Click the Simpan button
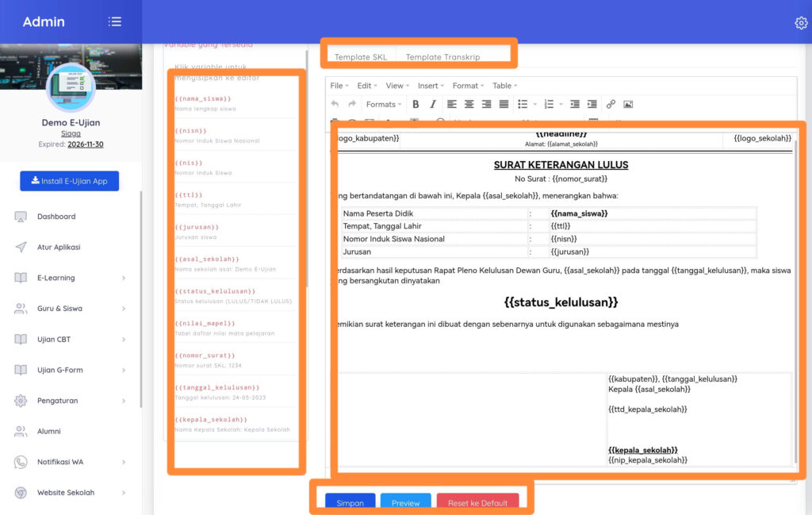The height and width of the screenshot is (515, 812). pyautogui.click(x=350, y=502)
